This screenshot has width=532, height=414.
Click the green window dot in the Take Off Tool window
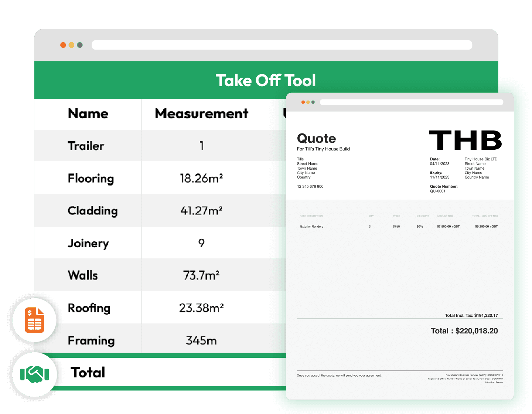click(x=80, y=45)
